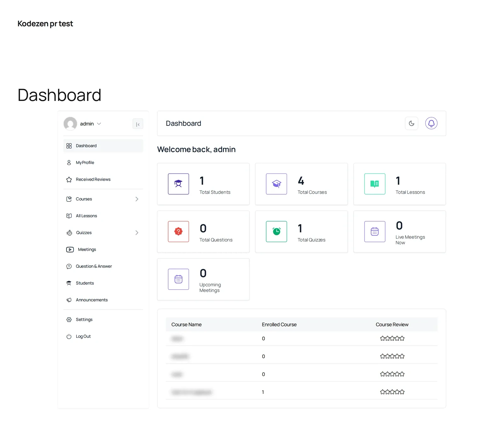Click the admin avatar picture
Image resolution: width=504 pixels, height=438 pixels.
point(70,124)
